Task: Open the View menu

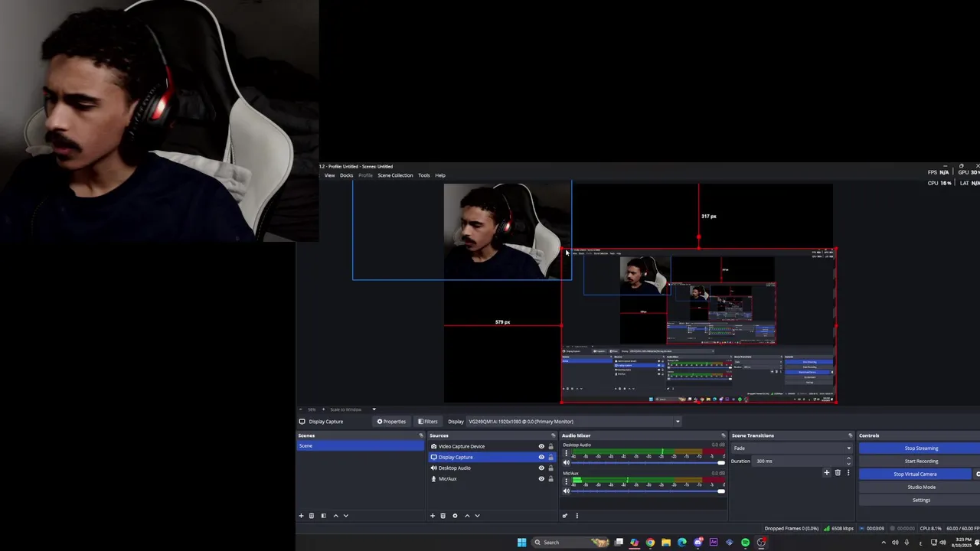Action: tap(329, 175)
